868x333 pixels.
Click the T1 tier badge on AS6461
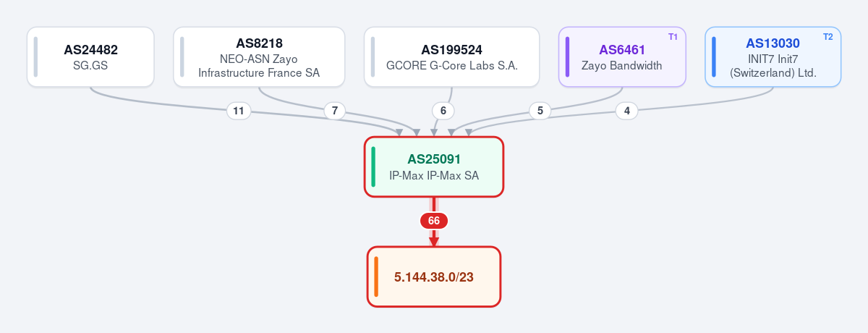pos(673,37)
